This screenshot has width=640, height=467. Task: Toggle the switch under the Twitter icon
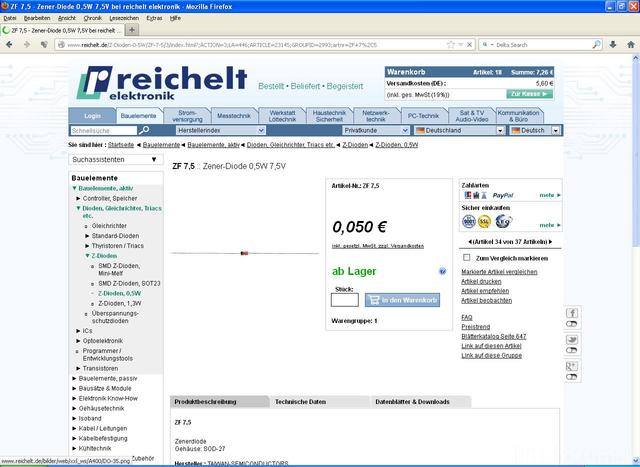572,352
